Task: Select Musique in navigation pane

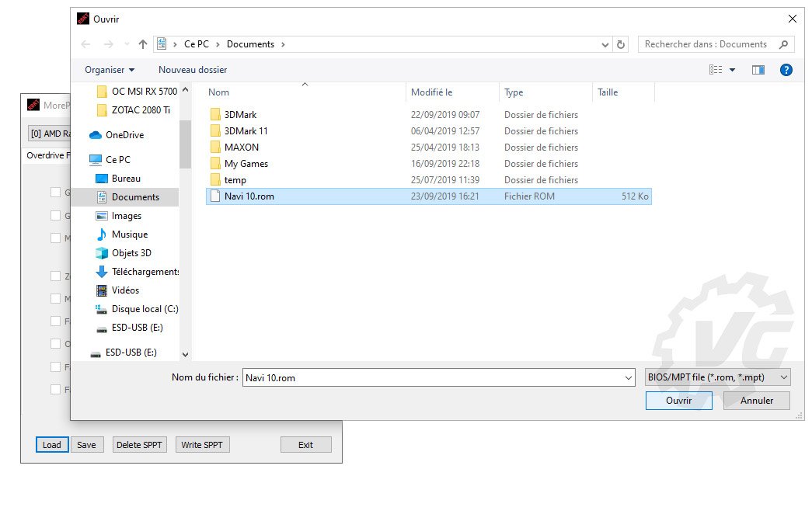Action: (129, 234)
